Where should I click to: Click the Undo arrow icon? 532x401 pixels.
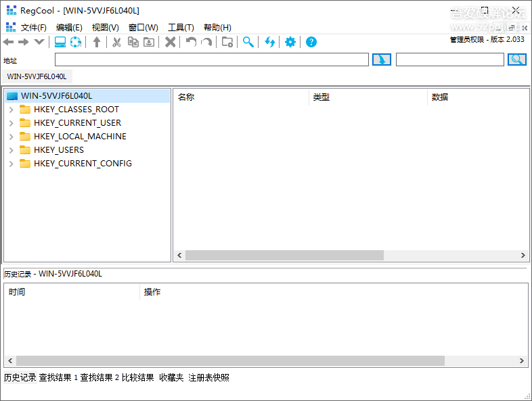point(191,42)
